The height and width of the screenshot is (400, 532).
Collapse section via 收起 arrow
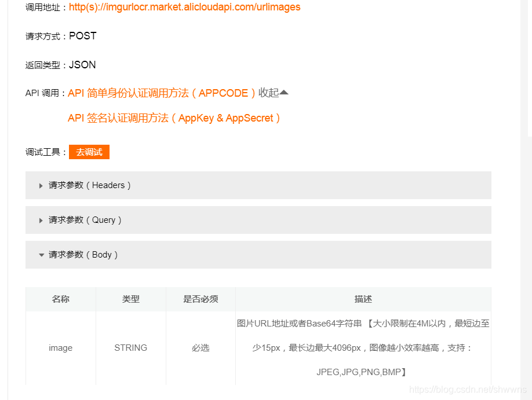tap(273, 93)
